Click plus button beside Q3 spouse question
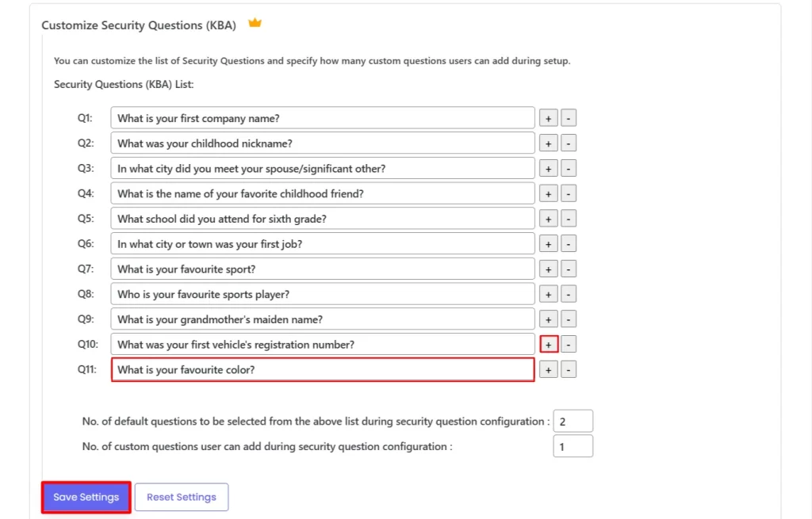812x519 pixels. [x=549, y=169]
